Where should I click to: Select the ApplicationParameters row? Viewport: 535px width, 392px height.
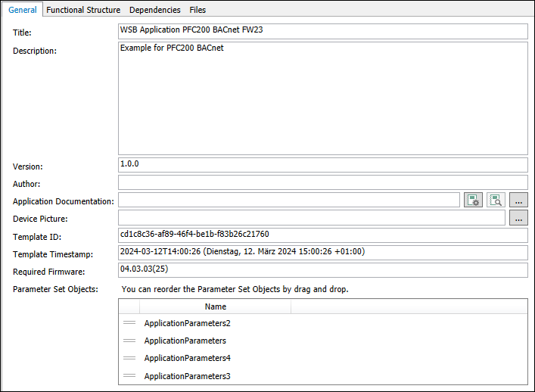click(323, 341)
